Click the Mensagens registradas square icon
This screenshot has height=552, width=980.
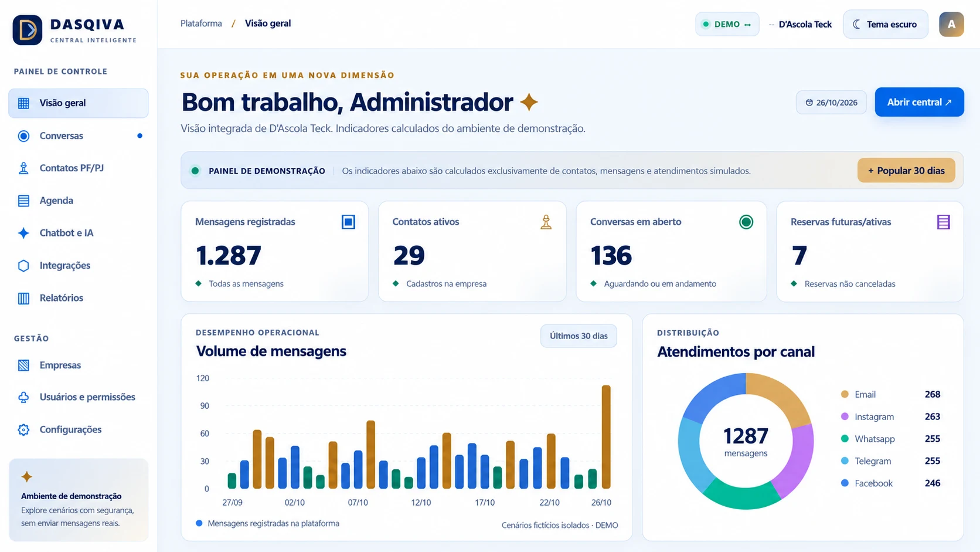tap(348, 222)
